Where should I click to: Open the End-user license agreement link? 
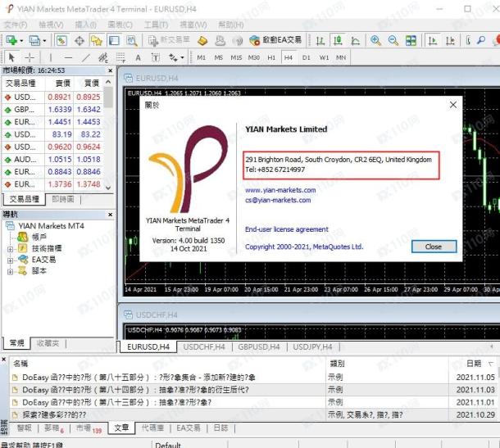coord(286,229)
